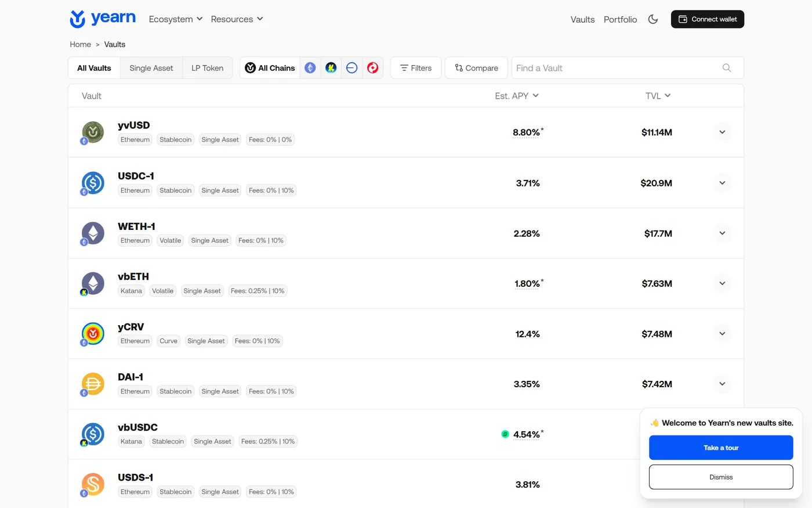Click the vbUSDC vault name
Image resolution: width=812 pixels, height=508 pixels.
[137, 427]
